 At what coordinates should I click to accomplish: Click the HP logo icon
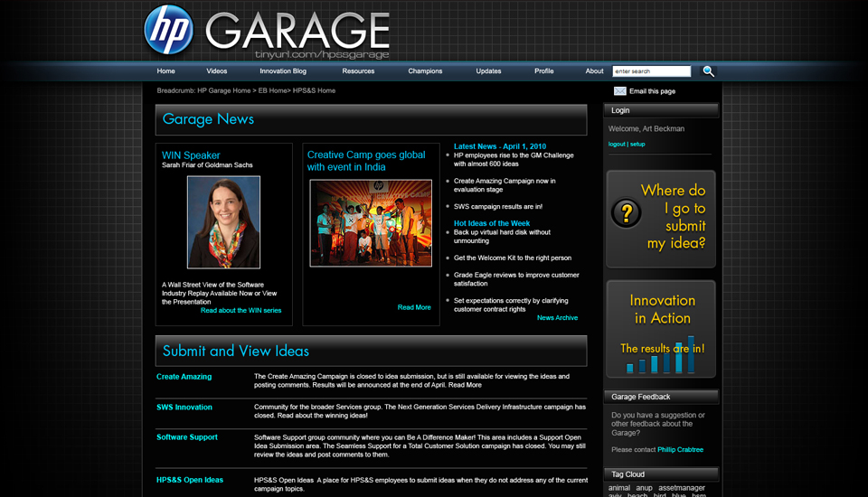[169, 30]
